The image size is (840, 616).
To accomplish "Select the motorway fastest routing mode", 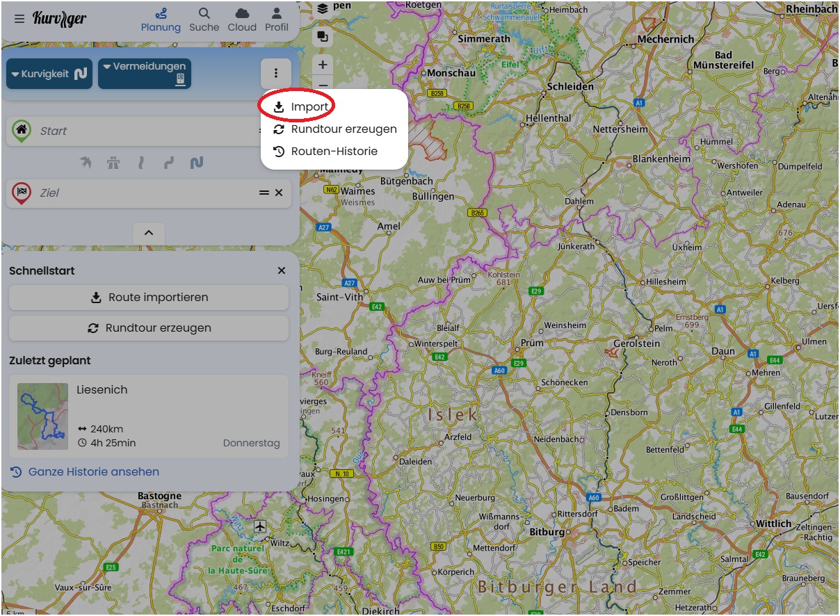I will (x=113, y=163).
